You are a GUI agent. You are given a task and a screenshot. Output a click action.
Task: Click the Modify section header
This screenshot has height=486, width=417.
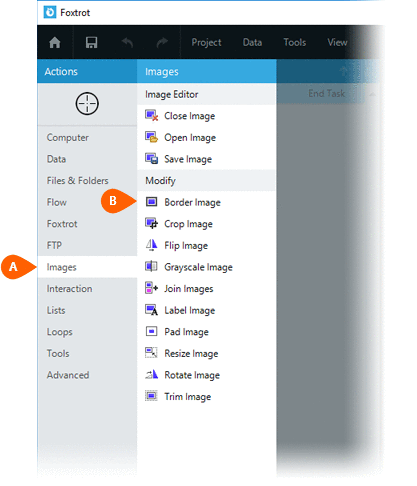[206, 181]
